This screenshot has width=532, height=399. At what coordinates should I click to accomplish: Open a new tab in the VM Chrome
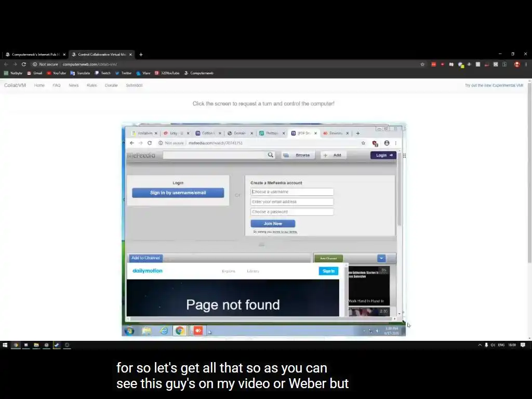tap(358, 134)
